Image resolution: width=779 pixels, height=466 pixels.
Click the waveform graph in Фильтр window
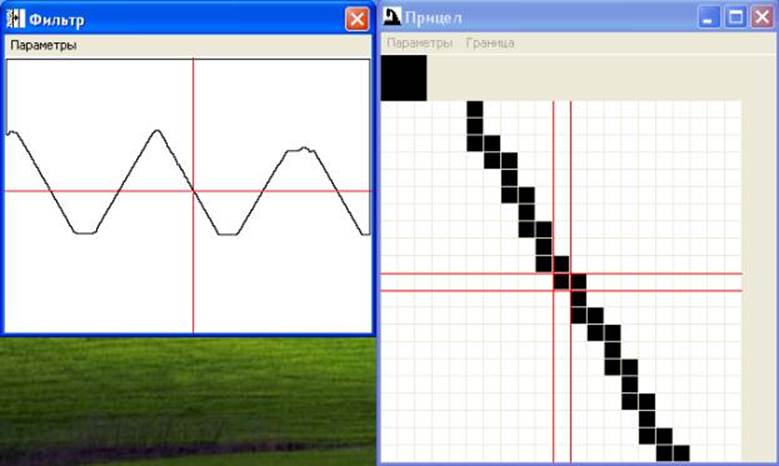[x=188, y=196]
